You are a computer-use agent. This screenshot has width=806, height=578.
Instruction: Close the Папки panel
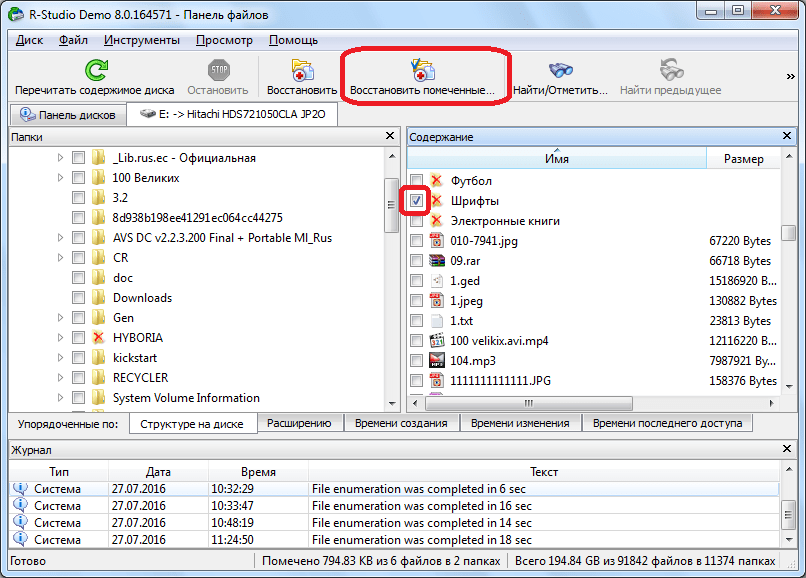click(x=391, y=136)
